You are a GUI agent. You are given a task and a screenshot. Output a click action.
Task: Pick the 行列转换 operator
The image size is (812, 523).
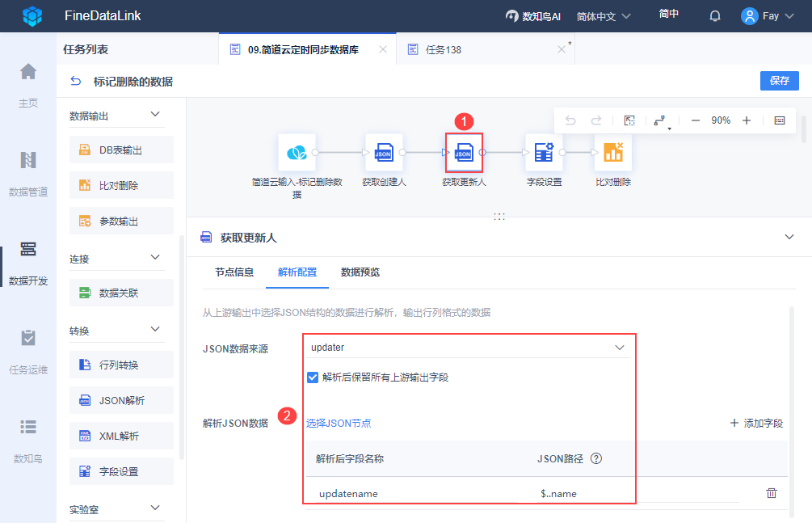(x=121, y=365)
